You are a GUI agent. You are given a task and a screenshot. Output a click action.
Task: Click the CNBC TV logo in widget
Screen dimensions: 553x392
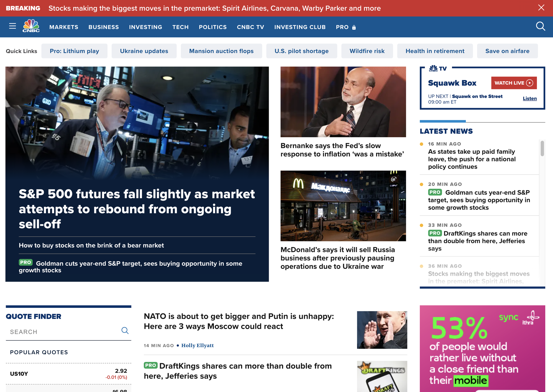(x=438, y=69)
